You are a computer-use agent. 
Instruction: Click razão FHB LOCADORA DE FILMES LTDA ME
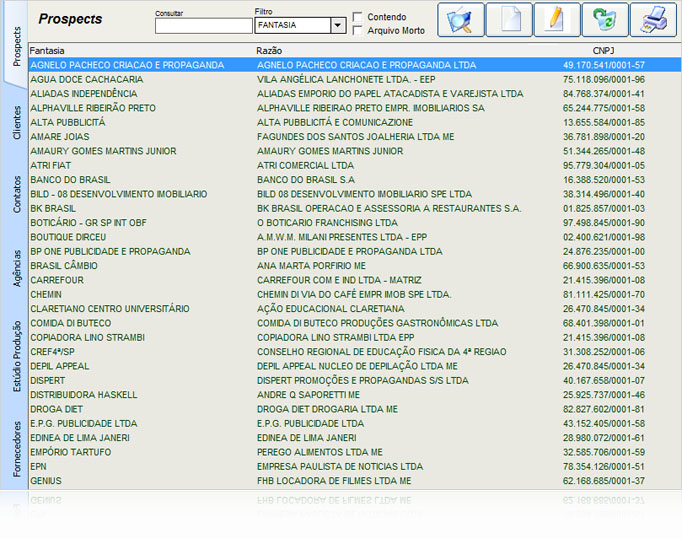334,482
